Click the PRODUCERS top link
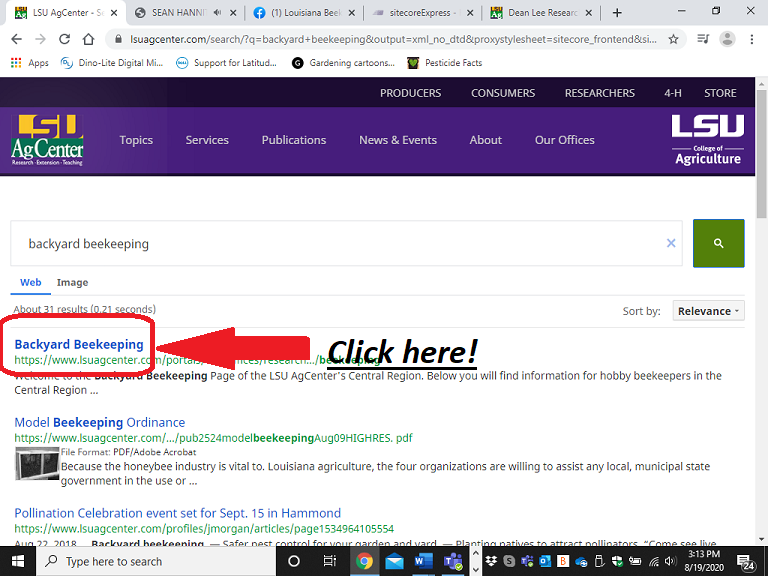 410,93
